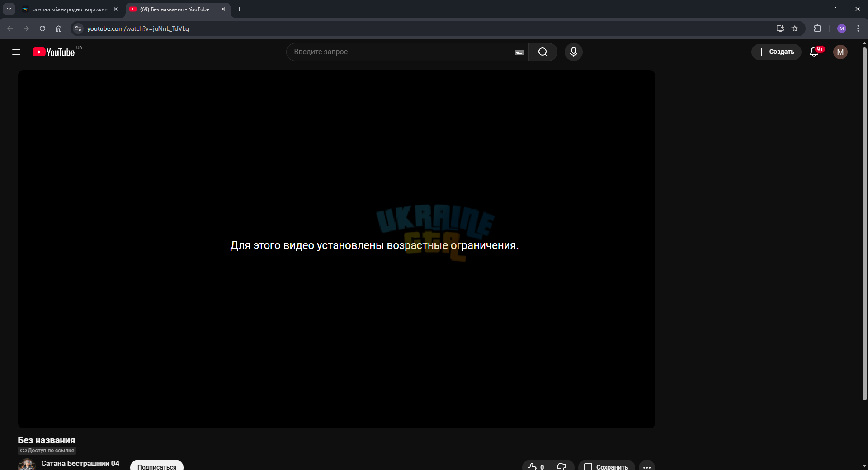Image resolution: width=868 pixels, height=470 pixels.
Task: Open the browser extensions puzzle icon
Action: click(817, 28)
